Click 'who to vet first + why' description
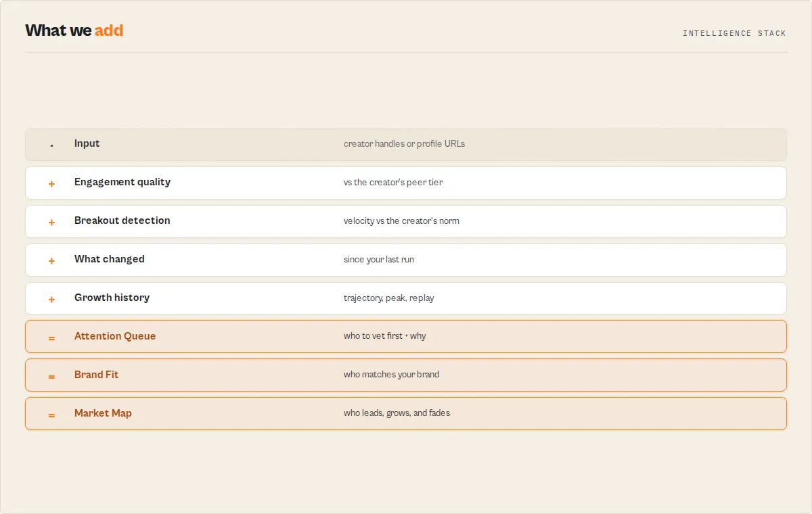This screenshot has height=514, width=812. [x=384, y=336]
